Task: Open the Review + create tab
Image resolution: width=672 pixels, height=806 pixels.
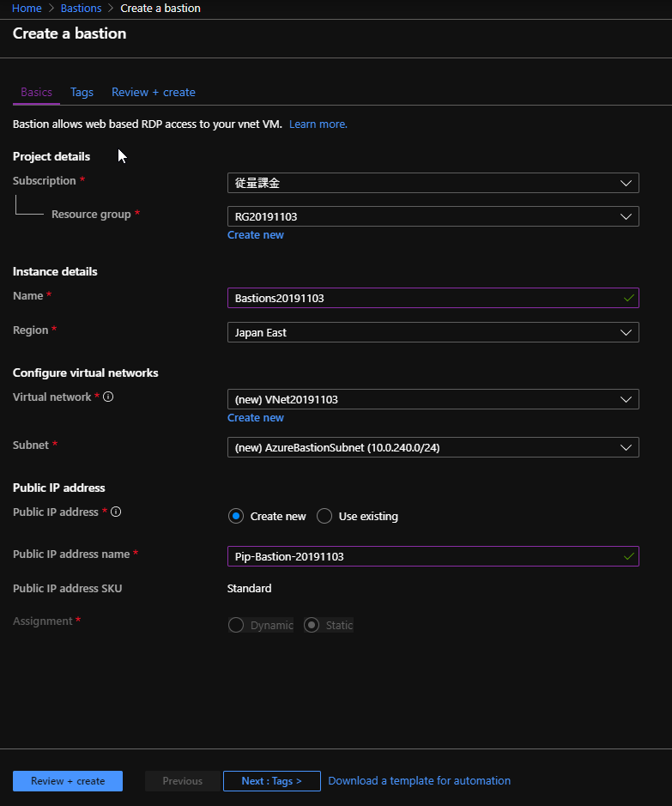Action: click(x=153, y=93)
